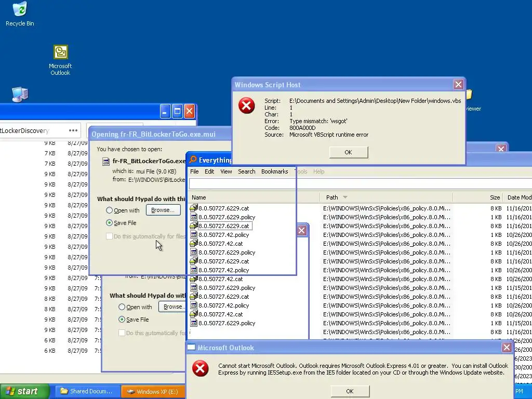Open the Edit menu in Everything
The image size is (532, 399).
click(209, 171)
